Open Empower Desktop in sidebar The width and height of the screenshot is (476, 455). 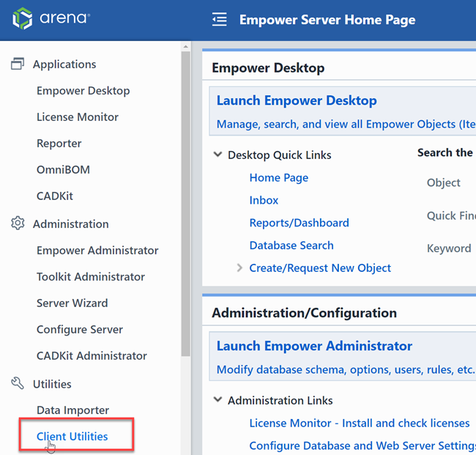[x=83, y=91]
